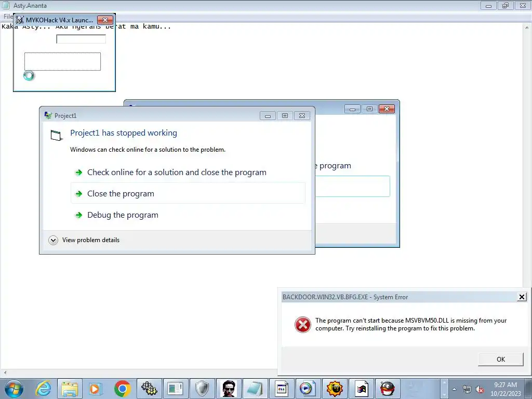Choose Close the program in Project1 dialog
This screenshot has height=399, width=532.
188,193
